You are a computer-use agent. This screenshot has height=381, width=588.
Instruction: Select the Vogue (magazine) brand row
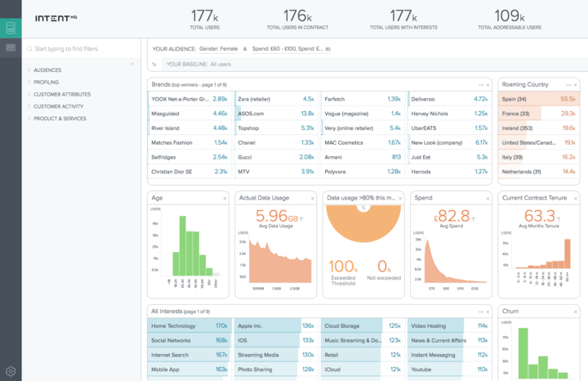[x=363, y=114]
